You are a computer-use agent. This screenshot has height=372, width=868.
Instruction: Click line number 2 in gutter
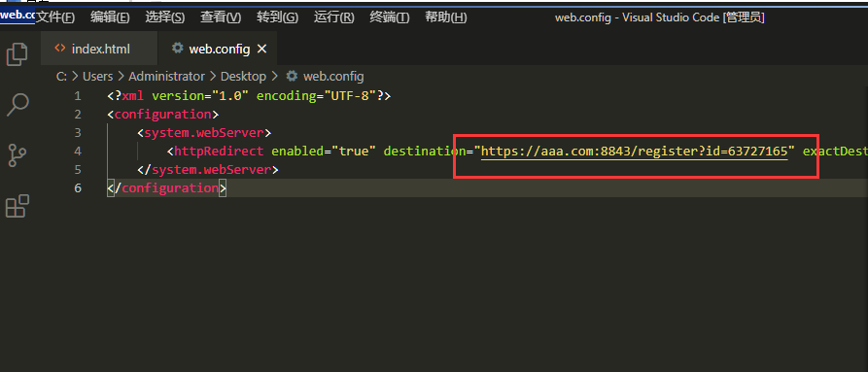[x=78, y=115]
